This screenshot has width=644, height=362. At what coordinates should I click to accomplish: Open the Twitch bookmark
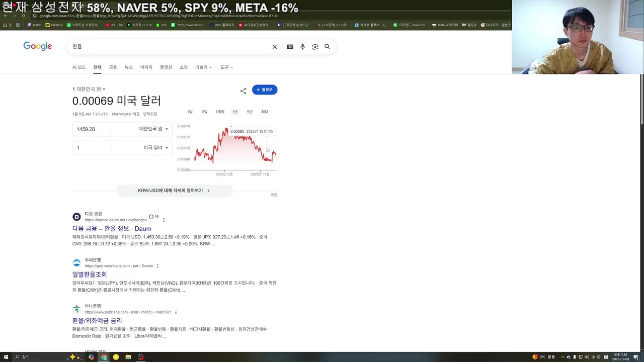pos(34,25)
